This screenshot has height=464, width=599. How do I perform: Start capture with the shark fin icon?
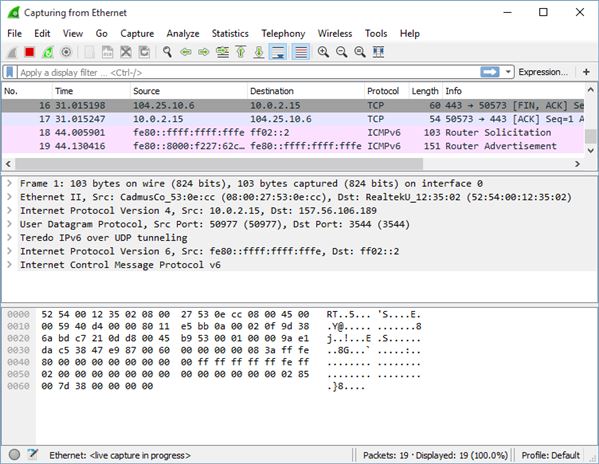(12, 52)
